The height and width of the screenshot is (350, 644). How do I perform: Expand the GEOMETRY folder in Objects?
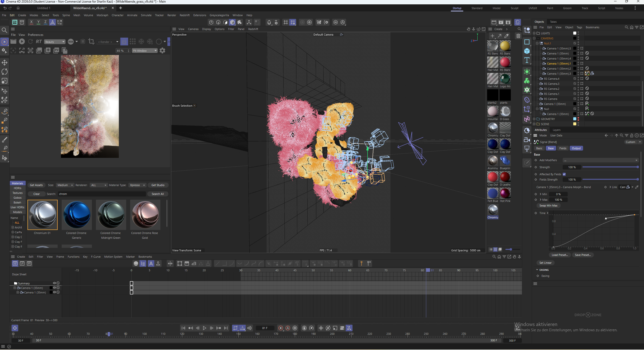point(534,119)
